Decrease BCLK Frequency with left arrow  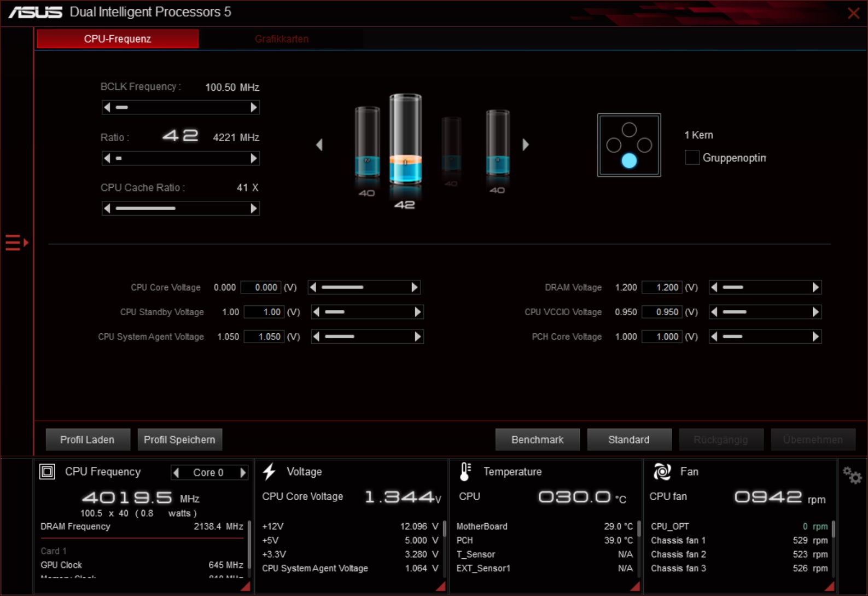point(107,107)
